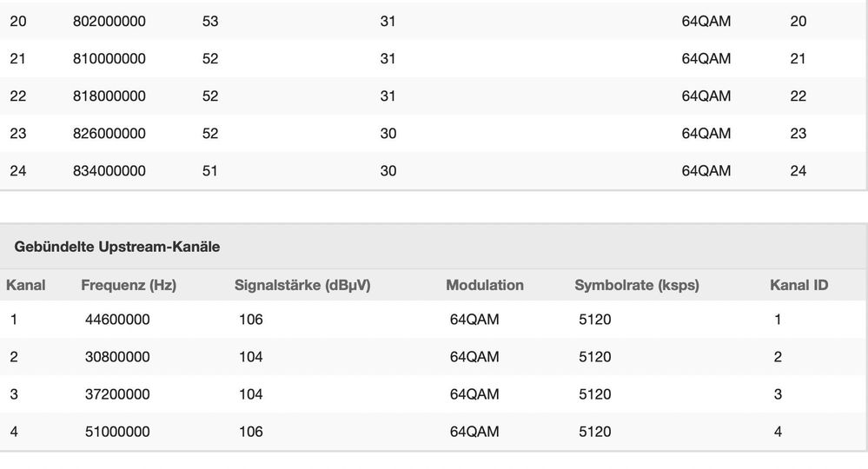This screenshot has height=469, width=868.
Task: Click downstream frequency 826000000 row
Action: click(x=434, y=133)
